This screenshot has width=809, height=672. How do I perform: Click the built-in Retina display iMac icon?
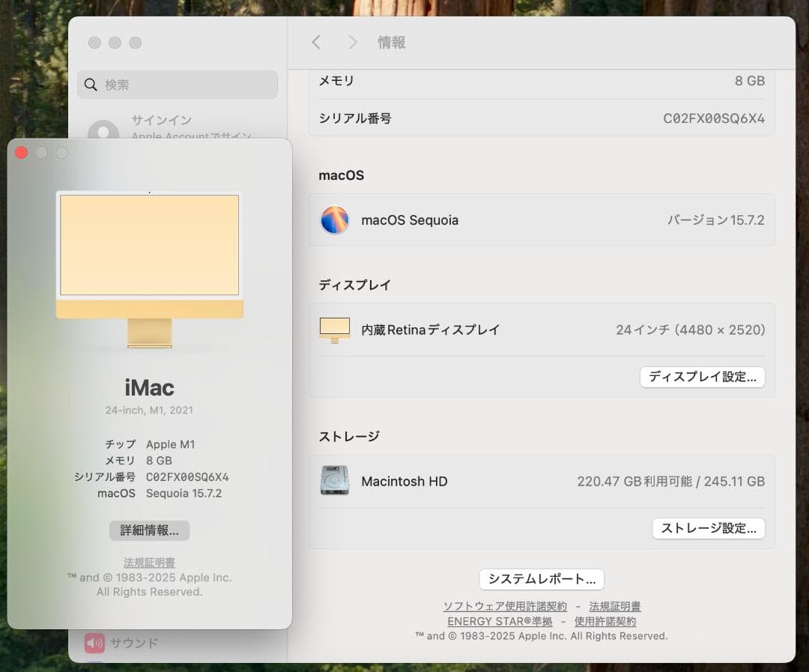pyautogui.click(x=334, y=330)
